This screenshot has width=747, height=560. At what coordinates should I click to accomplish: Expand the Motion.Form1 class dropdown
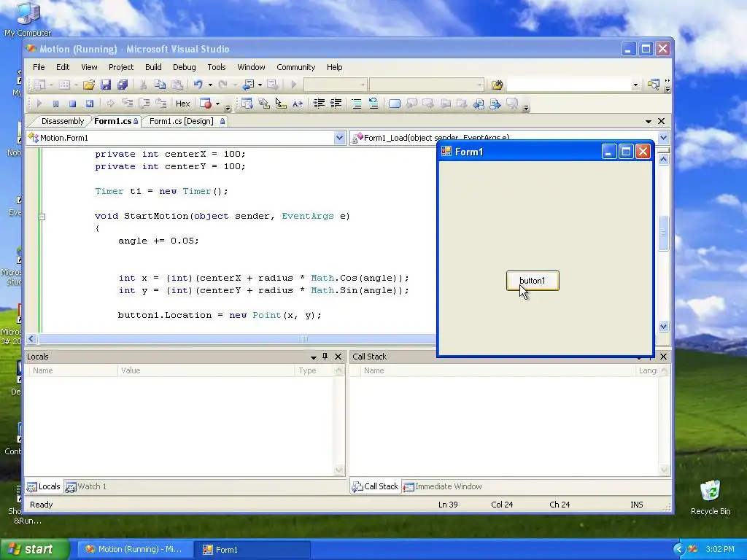[x=339, y=138]
